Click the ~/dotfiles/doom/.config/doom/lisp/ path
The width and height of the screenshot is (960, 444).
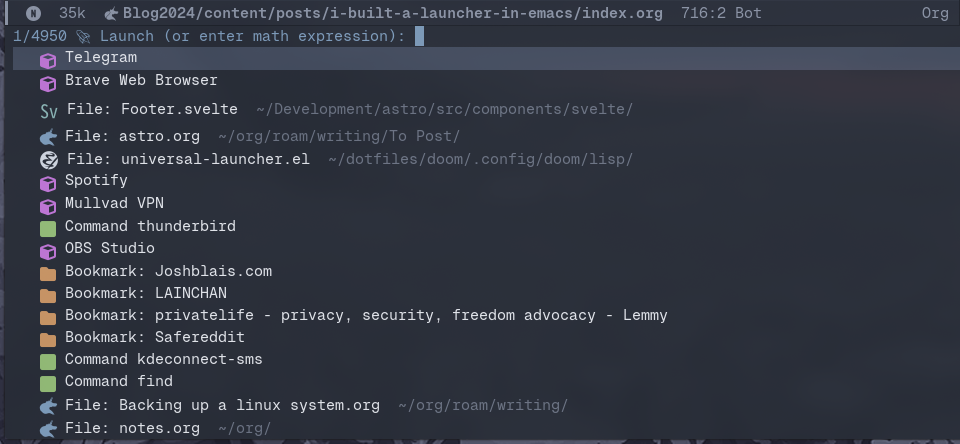pos(481,160)
